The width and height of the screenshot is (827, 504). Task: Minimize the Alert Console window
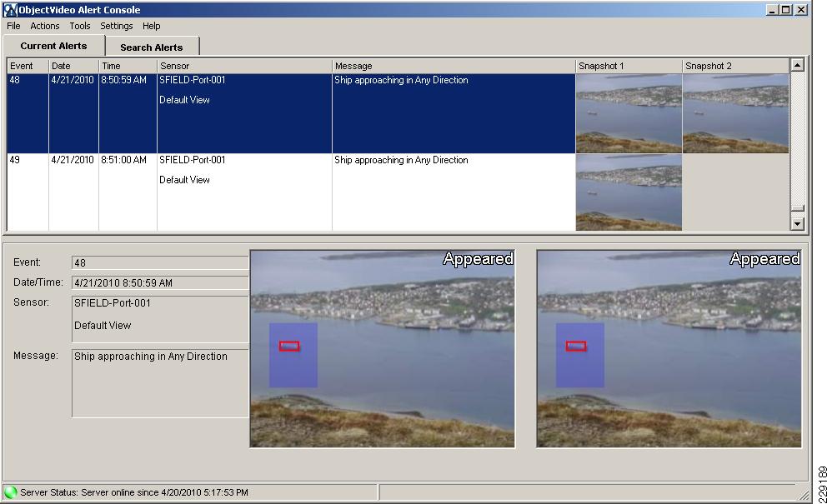(x=772, y=9)
